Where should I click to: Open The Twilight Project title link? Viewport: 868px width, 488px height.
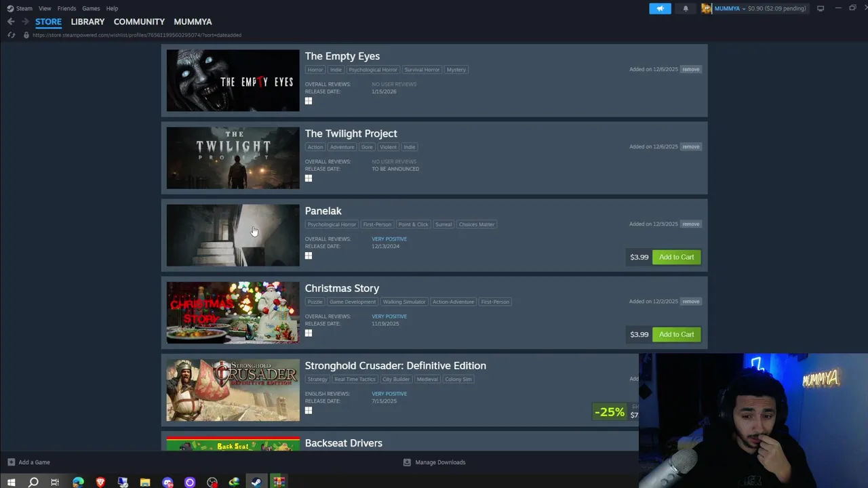point(351,134)
